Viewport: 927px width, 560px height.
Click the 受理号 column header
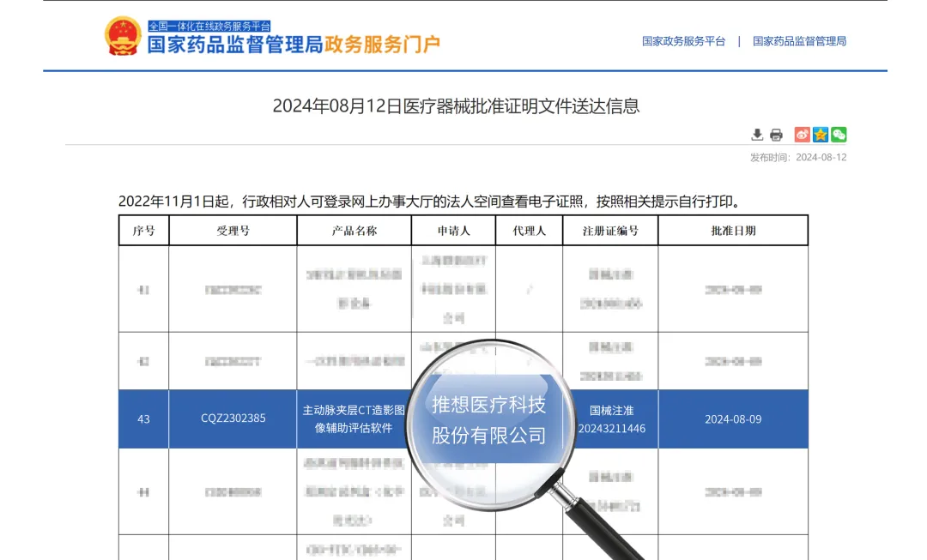[233, 231]
